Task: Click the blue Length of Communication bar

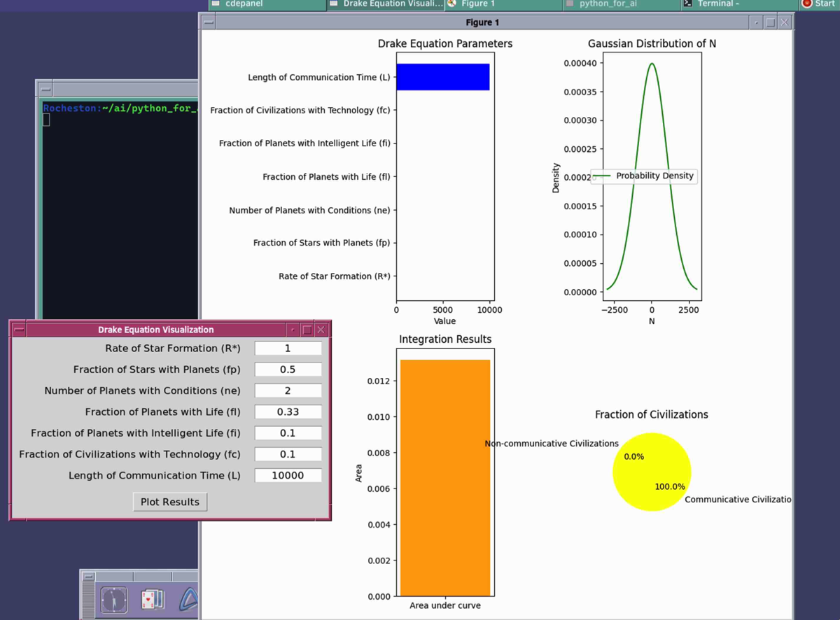Action: coord(442,77)
